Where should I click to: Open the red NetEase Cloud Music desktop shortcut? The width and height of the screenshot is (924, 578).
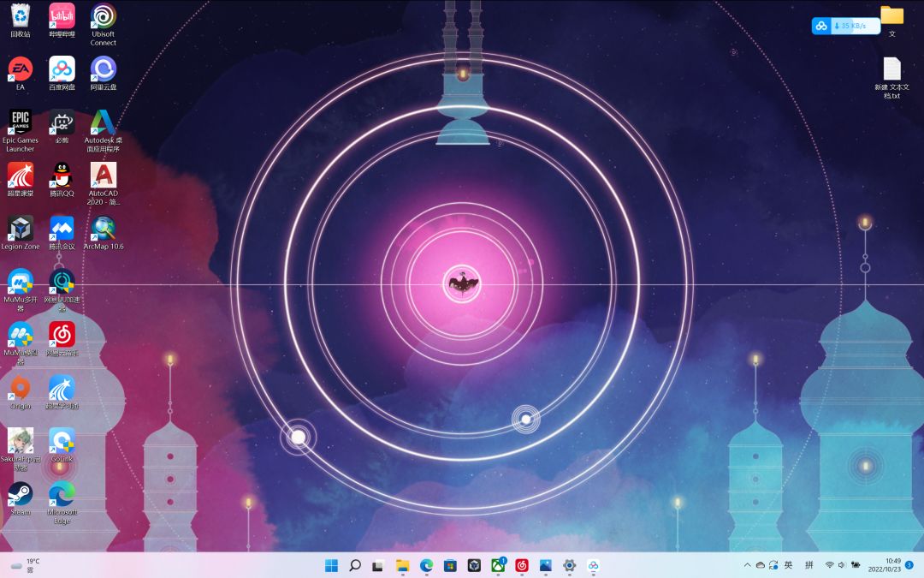point(62,339)
